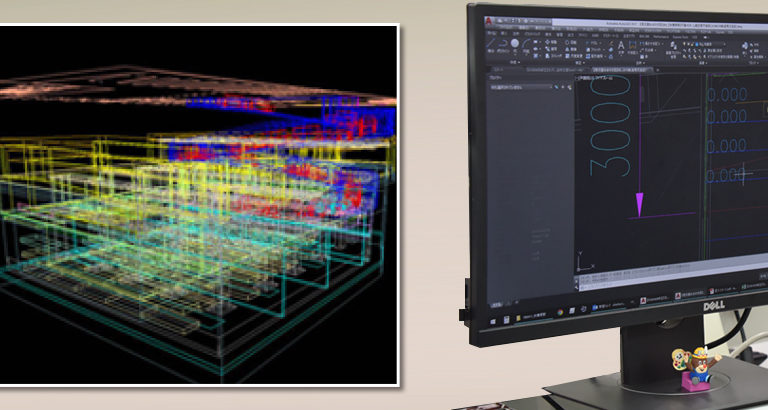Click the plus new-drawing tab button
This screenshot has height=410, width=768.
[x=658, y=70]
